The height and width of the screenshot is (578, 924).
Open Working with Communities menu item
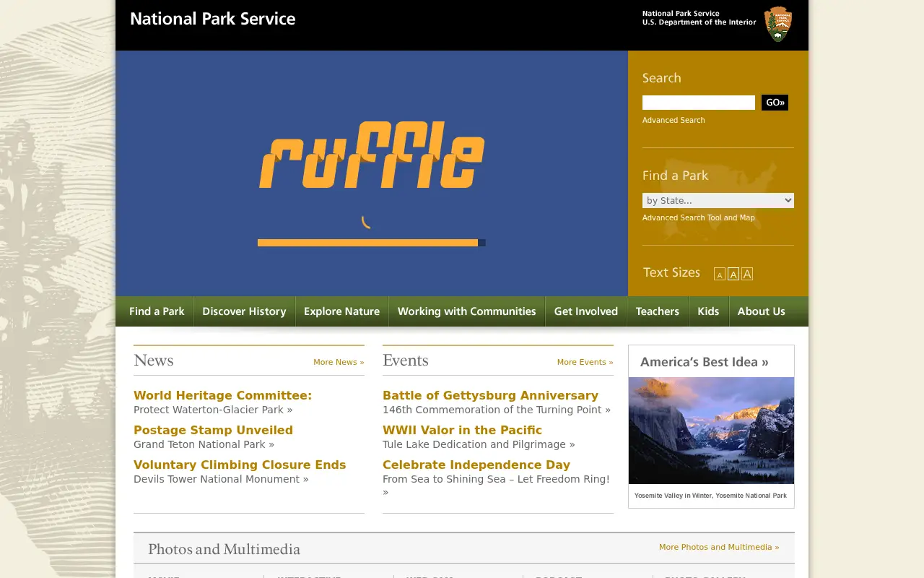tap(466, 311)
